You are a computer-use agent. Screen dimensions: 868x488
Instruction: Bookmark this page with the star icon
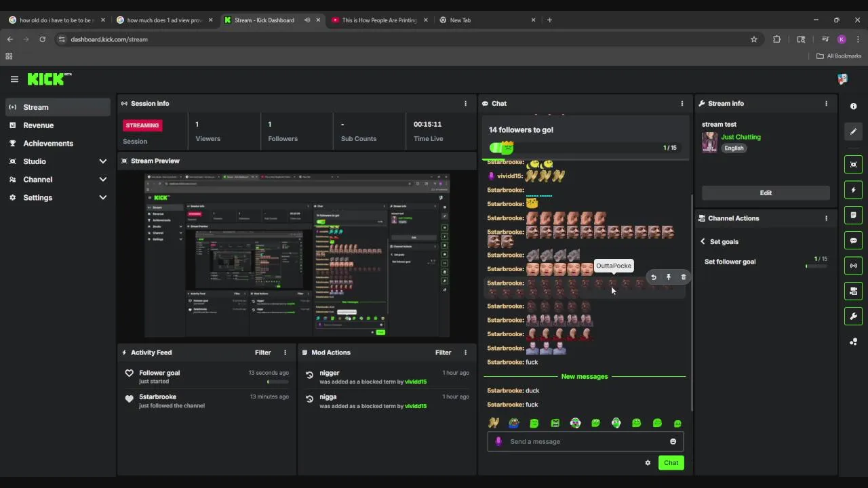[753, 39]
